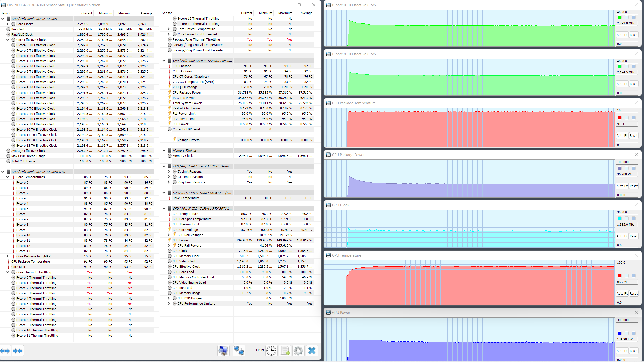
Task: Toggle the middle checkbox in CPU Package Power graph
Action: click(x=627, y=168)
